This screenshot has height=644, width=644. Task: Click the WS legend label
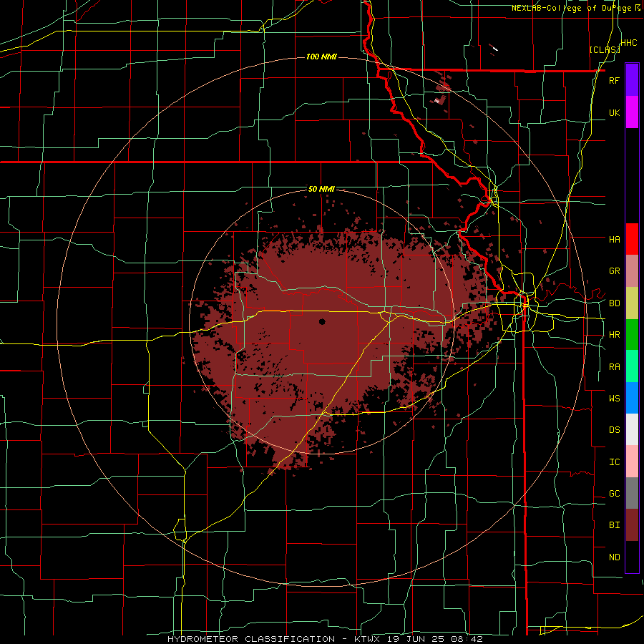pos(614,398)
